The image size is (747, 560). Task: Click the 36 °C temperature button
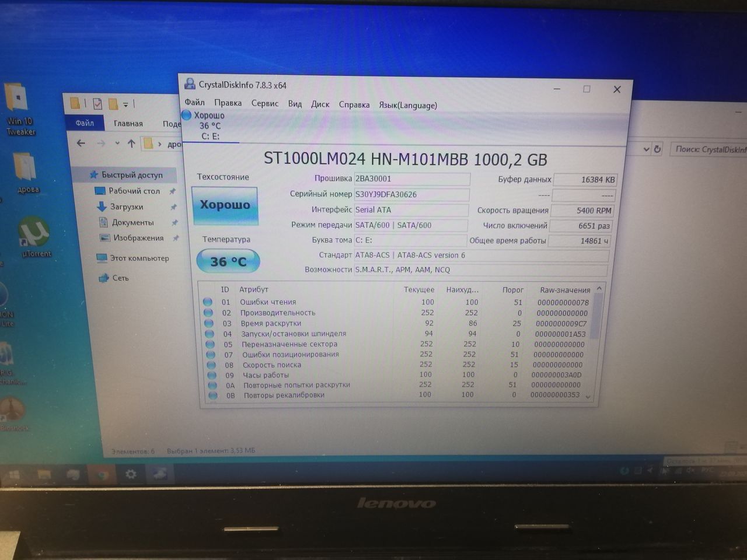click(x=228, y=261)
